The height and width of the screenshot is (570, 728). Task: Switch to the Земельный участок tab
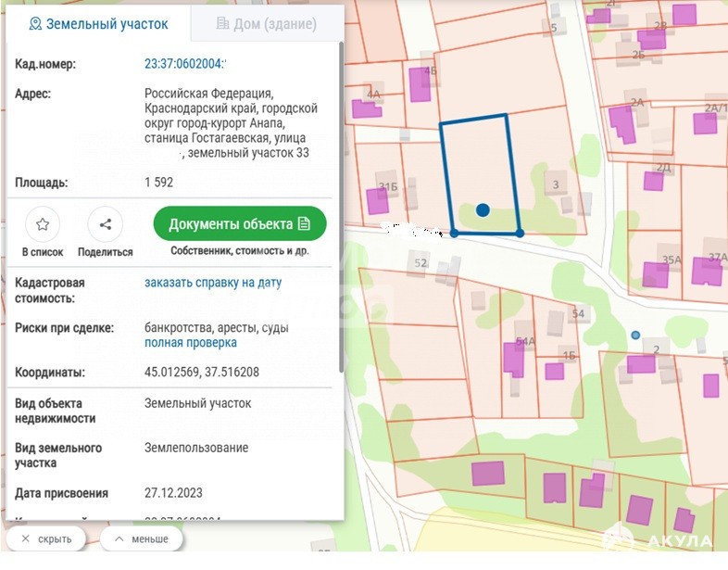coord(99,24)
